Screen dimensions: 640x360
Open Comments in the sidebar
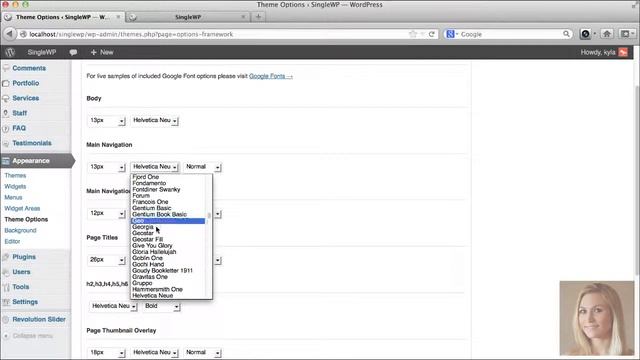pos(29,68)
